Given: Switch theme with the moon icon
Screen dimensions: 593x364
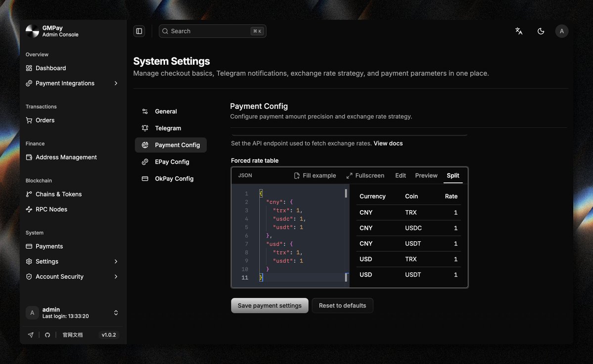Looking at the screenshot, I should [541, 31].
